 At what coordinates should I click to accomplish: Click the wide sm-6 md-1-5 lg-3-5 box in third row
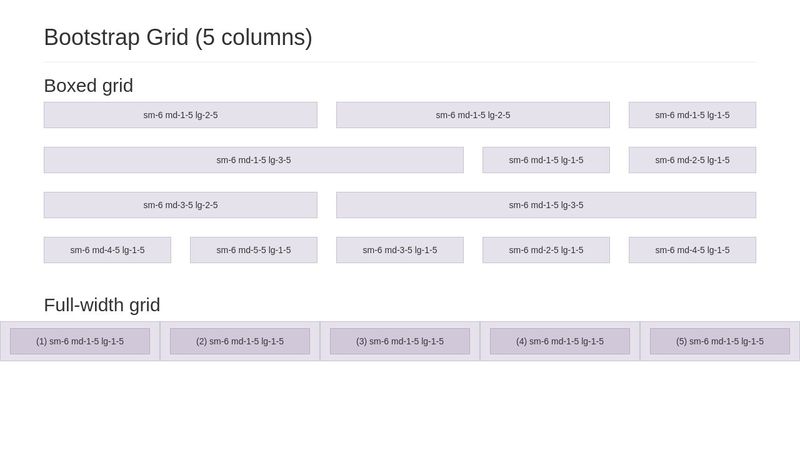coord(546,205)
